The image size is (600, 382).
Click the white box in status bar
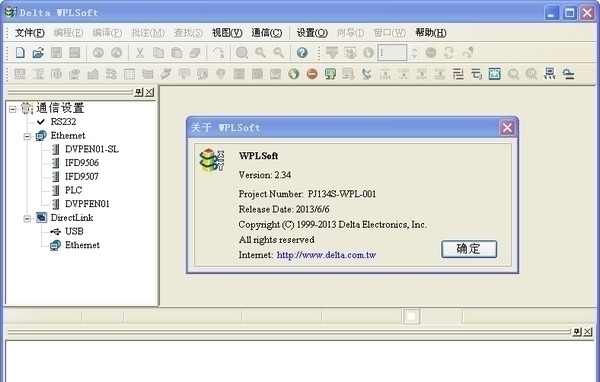(x=411, y=317)
